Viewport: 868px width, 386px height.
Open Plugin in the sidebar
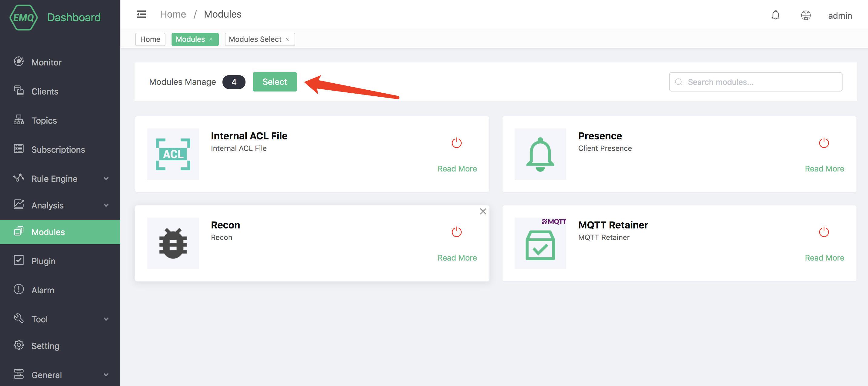click(x=60, y=261)
